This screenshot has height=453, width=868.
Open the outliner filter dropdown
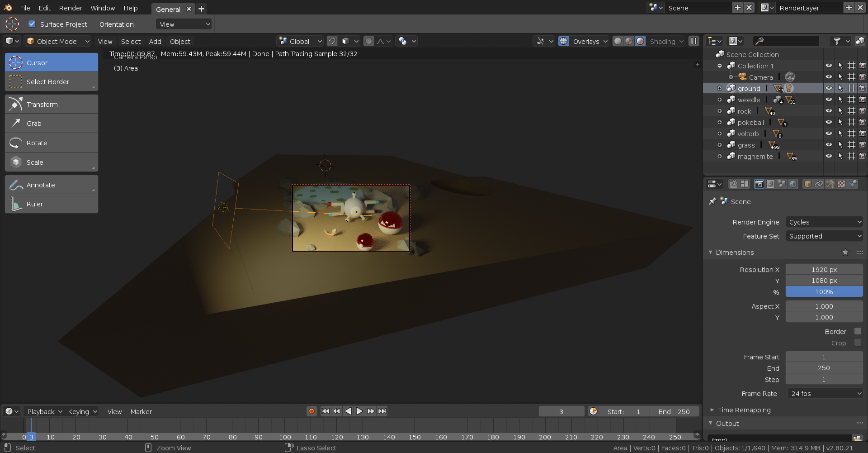[x=841, y=41]
